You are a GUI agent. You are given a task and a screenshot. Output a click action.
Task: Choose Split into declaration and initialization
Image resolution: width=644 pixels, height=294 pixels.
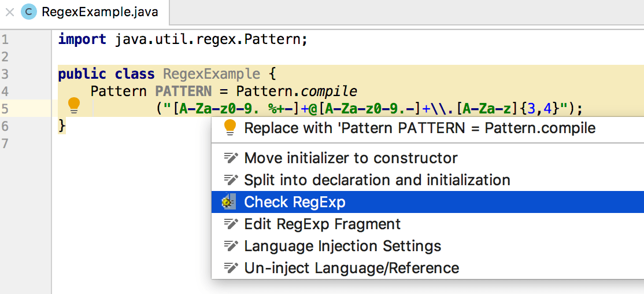428,179
